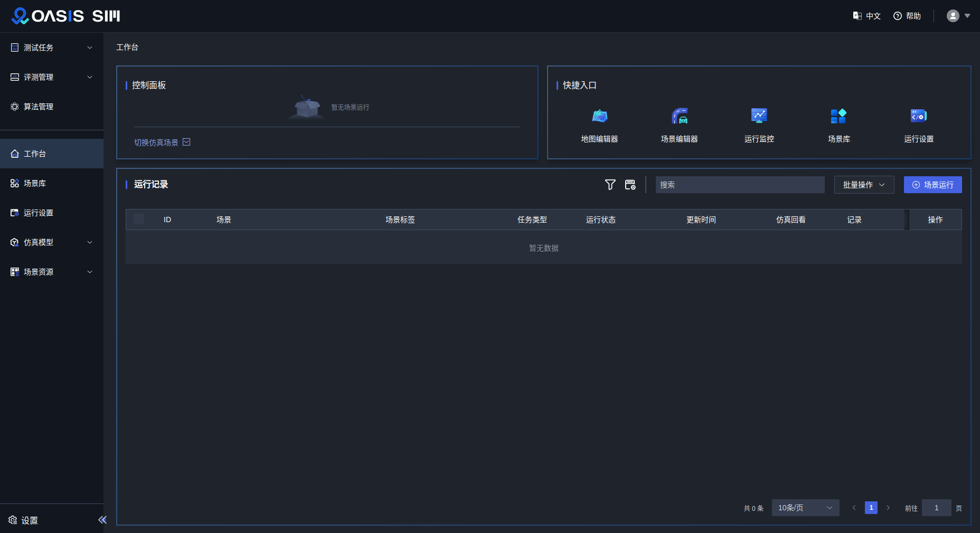Click the column settings icon beside filter

[x=630, y=185]
